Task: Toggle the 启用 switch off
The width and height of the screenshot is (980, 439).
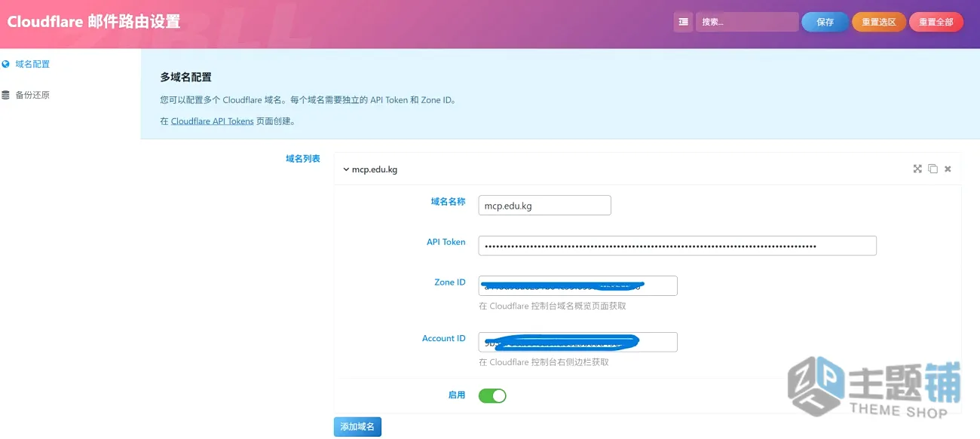Action: [492, 395]
